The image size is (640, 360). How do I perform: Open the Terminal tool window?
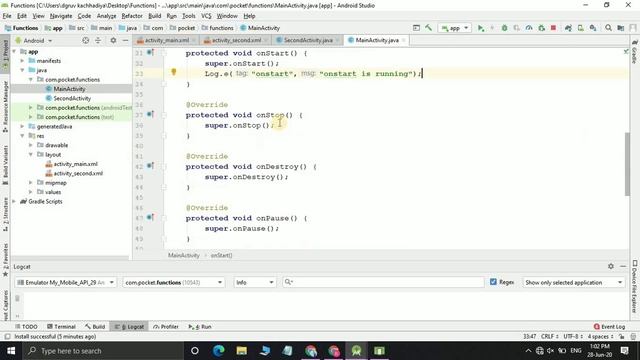(61, 327)
